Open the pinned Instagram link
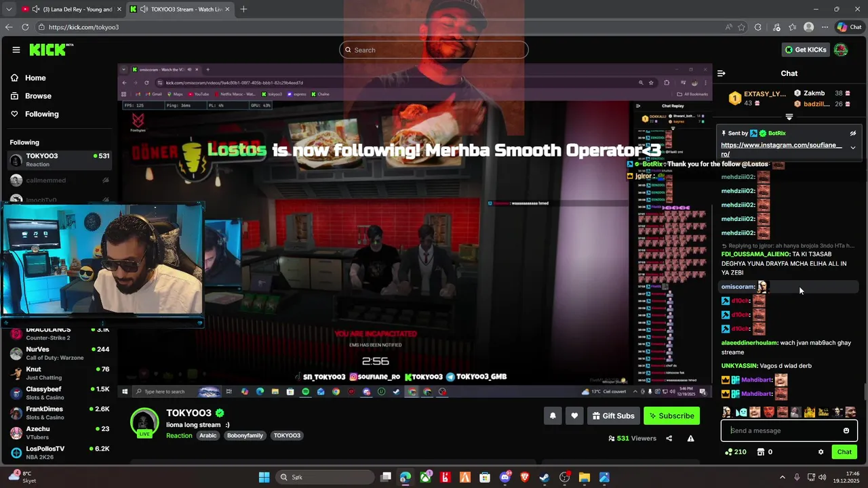The height and width of the screenshot is (488, 868). click(781, 149)
